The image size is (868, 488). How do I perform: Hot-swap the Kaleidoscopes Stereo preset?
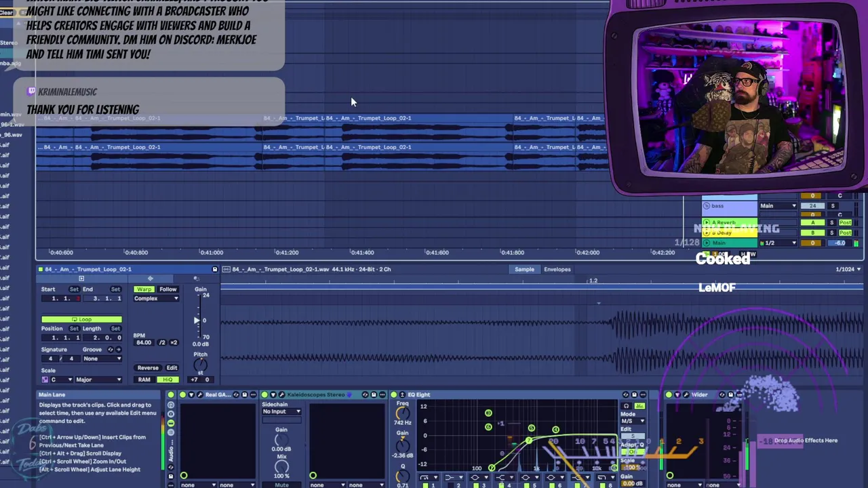(365, 394)
